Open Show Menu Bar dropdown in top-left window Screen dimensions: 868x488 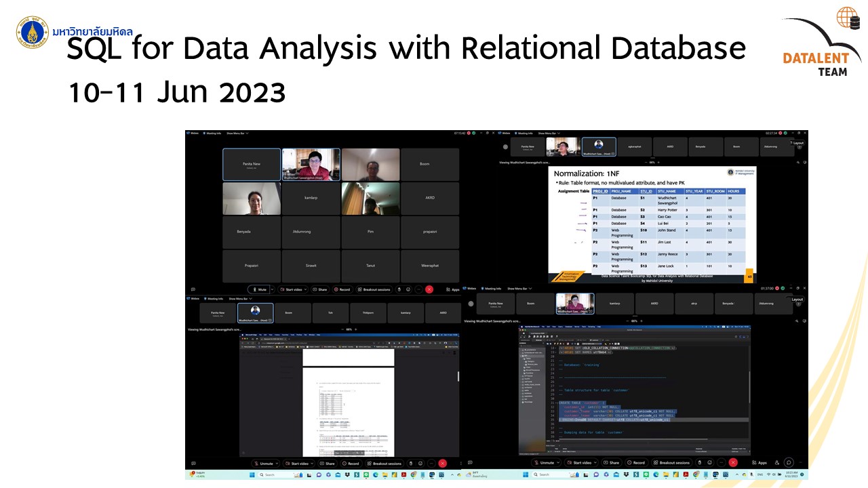point(237,134)
